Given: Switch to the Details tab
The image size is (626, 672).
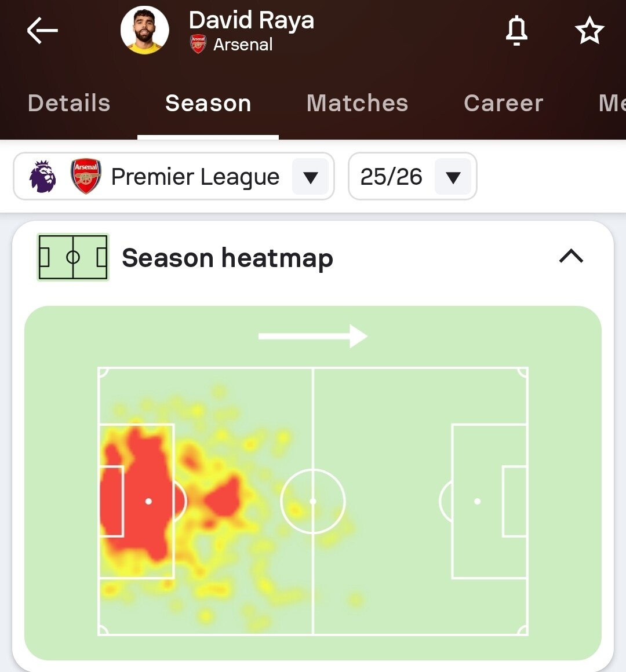Looking at the screenshot, I should (69, 103).
